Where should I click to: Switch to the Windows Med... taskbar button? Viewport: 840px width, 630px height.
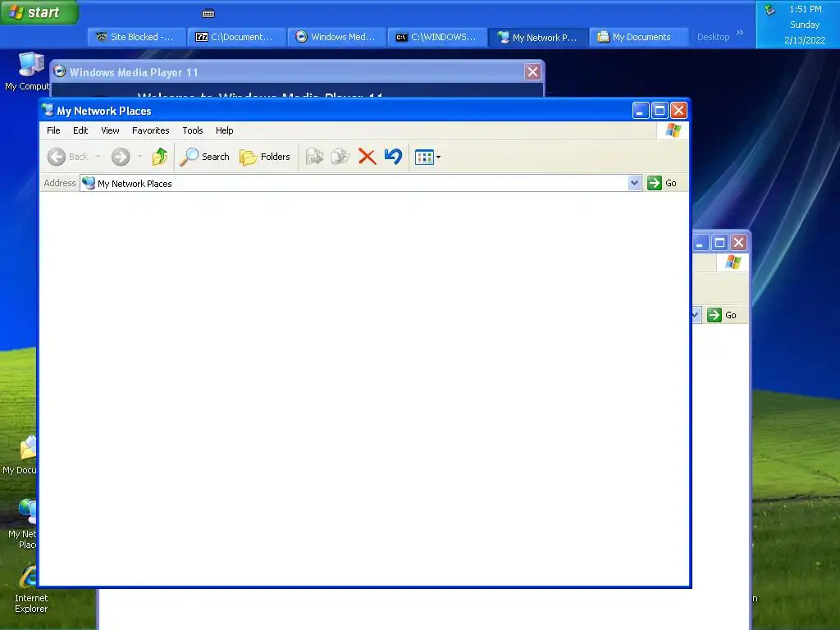pyautogui.click(x=336, y=37)
